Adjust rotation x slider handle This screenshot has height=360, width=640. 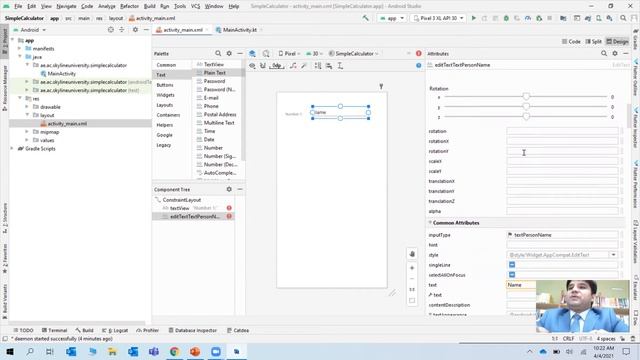pos(526,97)
